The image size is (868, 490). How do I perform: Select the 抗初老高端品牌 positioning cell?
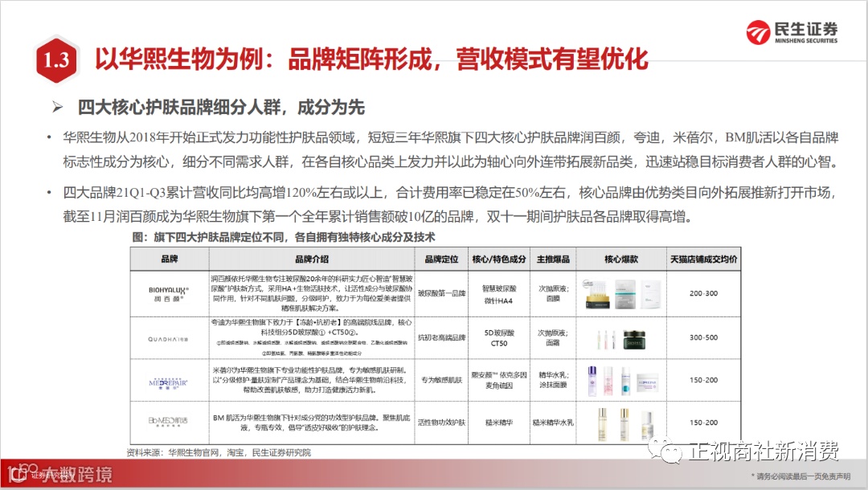(441, 337)
